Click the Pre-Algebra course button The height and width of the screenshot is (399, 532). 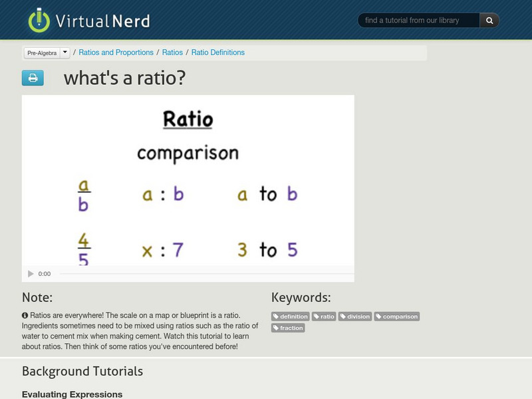[x=42, y=53]
